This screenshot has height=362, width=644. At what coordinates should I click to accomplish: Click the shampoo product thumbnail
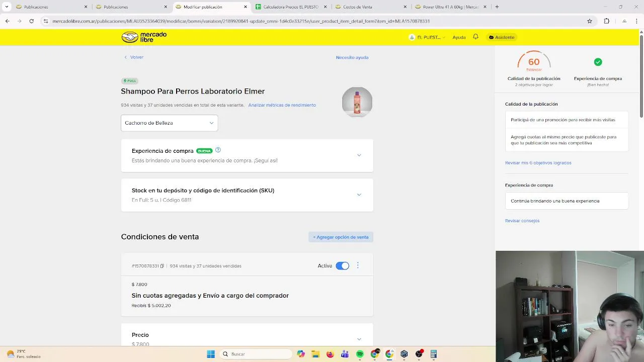pyautogui.click(x=357, y=102)
